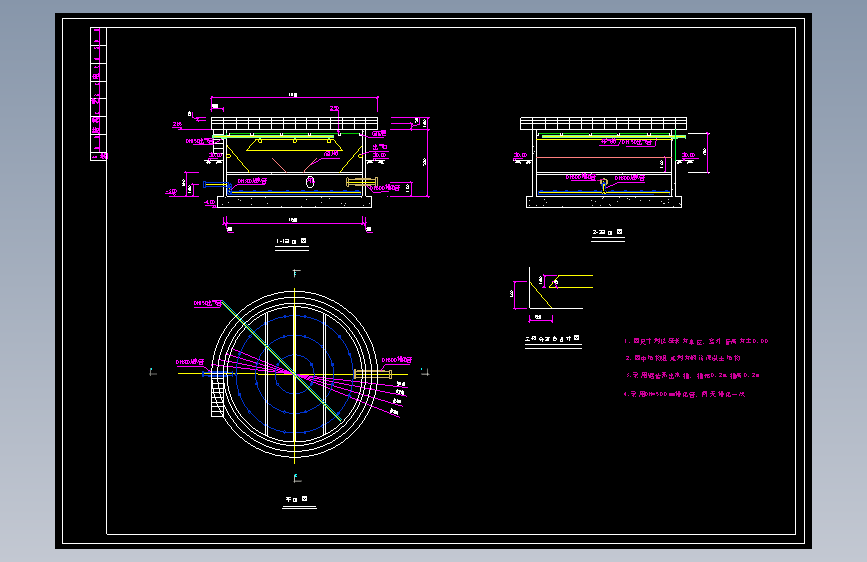Click the center point of the circular plan

point(295,374)
